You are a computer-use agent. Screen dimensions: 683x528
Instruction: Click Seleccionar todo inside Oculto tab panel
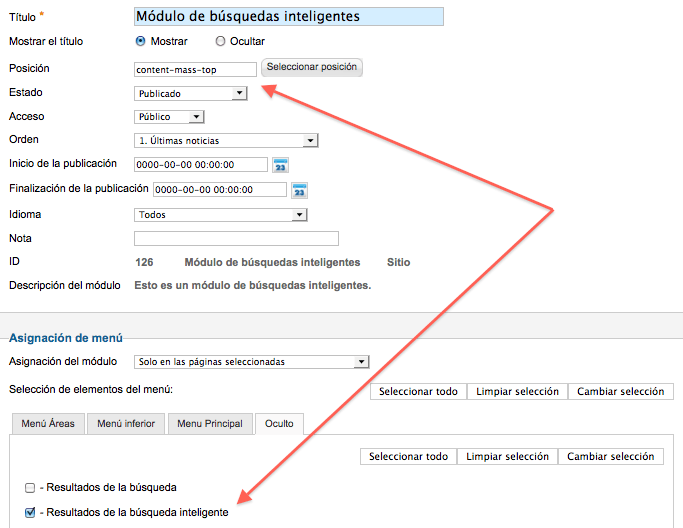click(409, 457)
